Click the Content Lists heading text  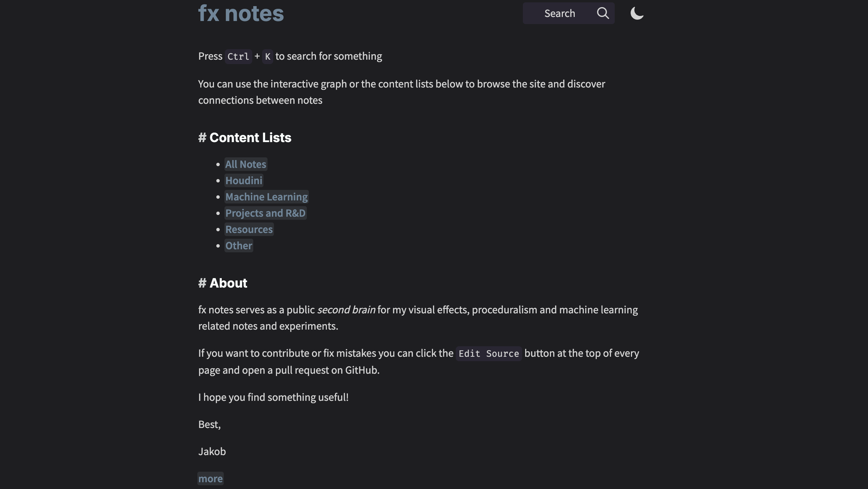(x=250, y=138)
